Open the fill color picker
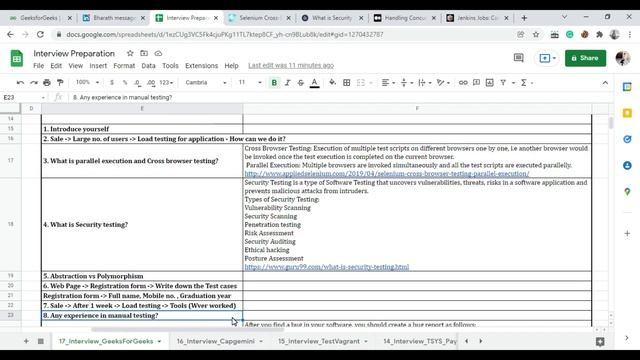640x360 pixels. [333, 83]
